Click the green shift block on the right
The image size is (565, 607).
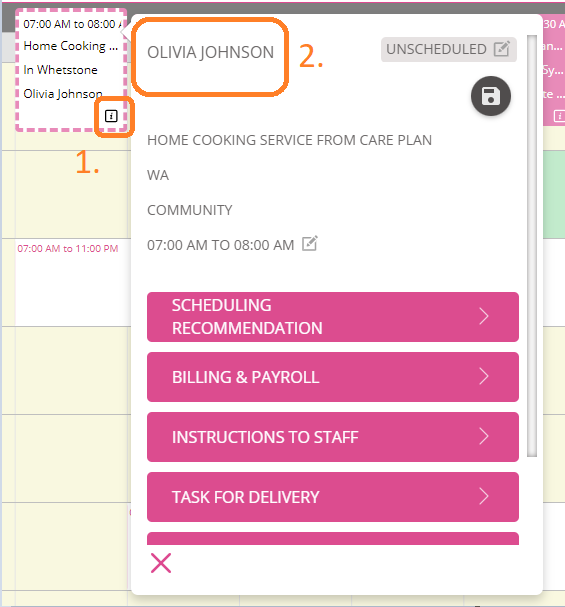[554, 194]
